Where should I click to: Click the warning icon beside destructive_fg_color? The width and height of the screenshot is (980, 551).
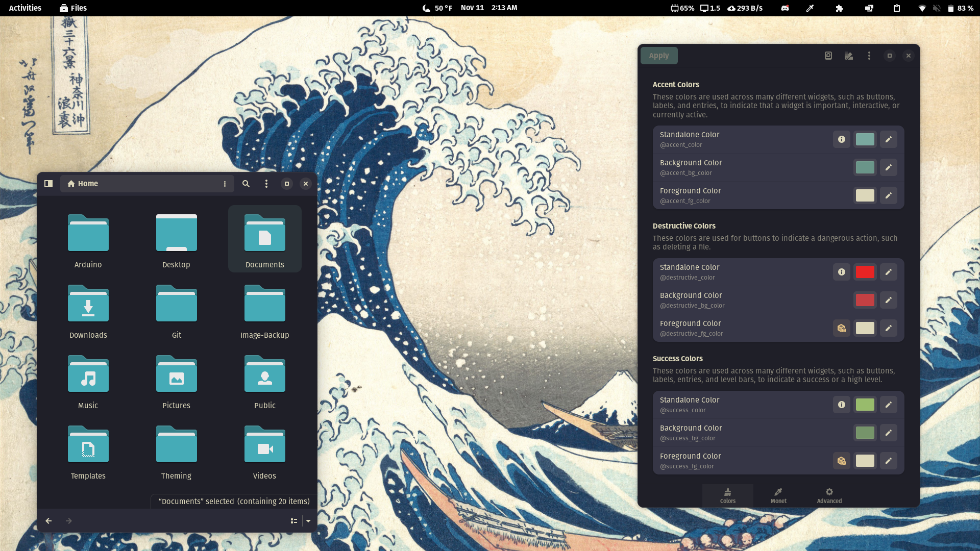(841, 328)
